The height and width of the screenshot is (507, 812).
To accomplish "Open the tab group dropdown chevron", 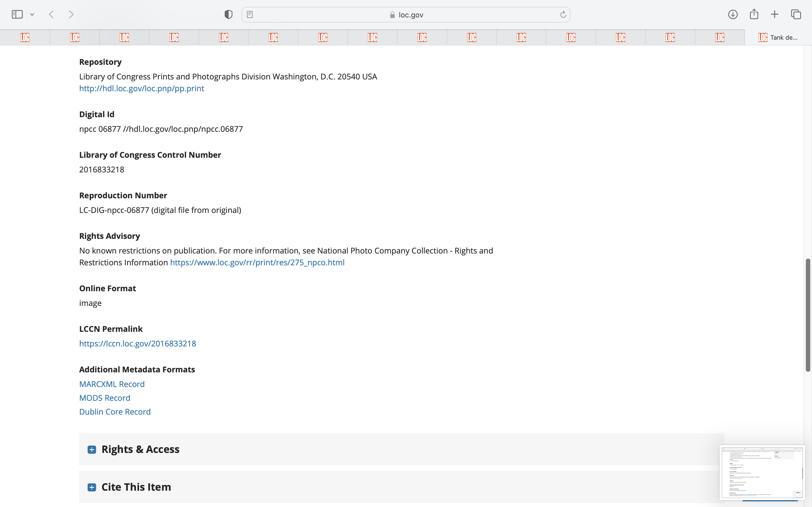I will pyautogui.click(x=32, y=14).
